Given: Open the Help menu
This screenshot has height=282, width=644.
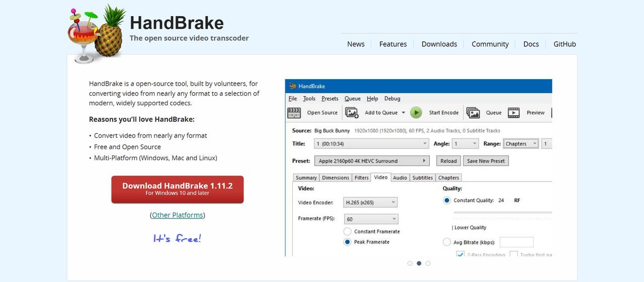Looking at the screenshot, I should pyautogui.click(x=372, y=99).
